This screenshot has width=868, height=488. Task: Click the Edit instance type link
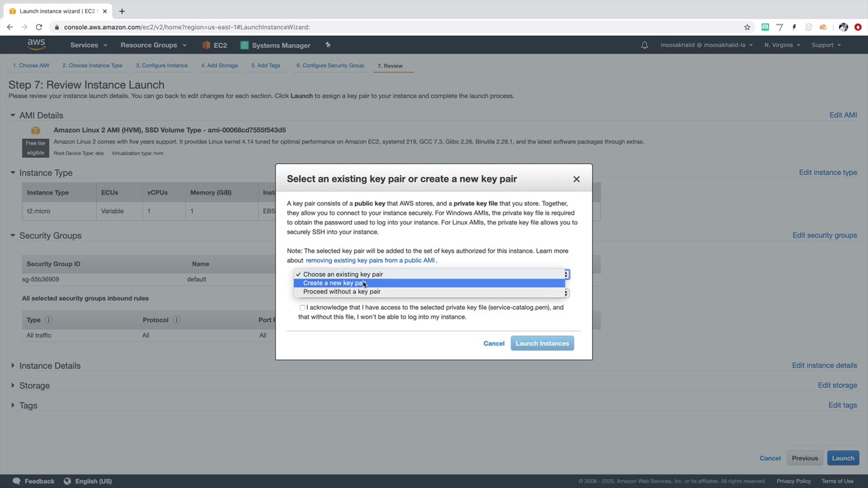[x=828, y=172]
